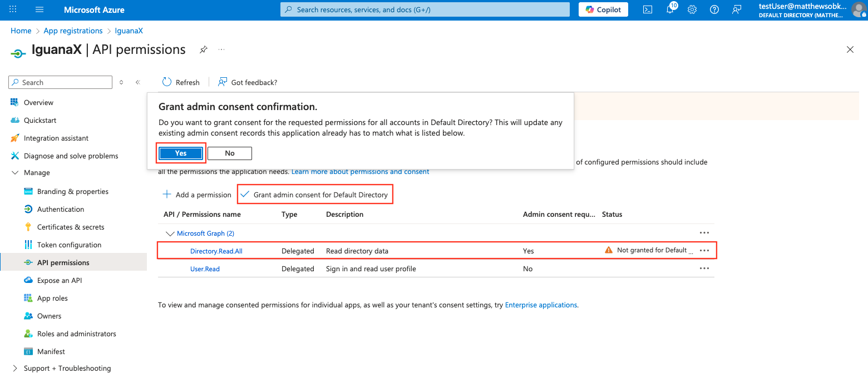Click No to cancel consent
Image resolution: width=868 pixels, height=383 pixels.
(230, 153)
